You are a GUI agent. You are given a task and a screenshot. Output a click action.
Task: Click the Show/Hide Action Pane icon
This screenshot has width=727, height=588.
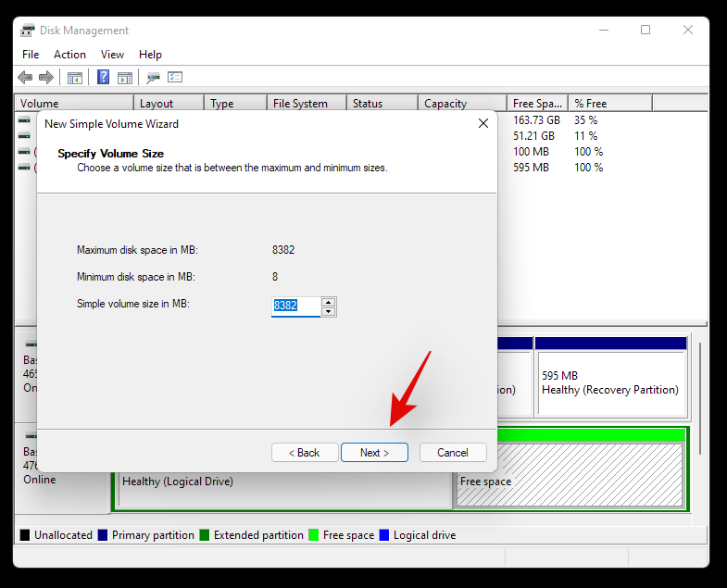125,78
